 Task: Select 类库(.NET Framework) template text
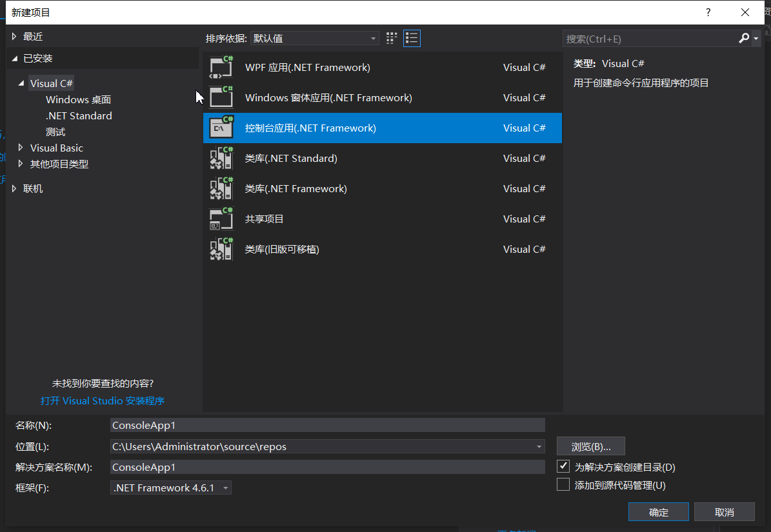point(296,189)
